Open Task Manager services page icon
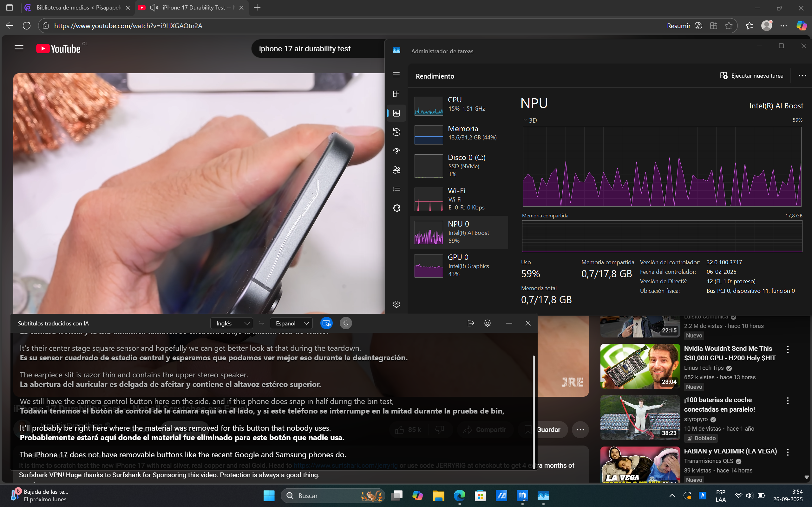Viewport: 812px width, 507px height. [396, 208]
